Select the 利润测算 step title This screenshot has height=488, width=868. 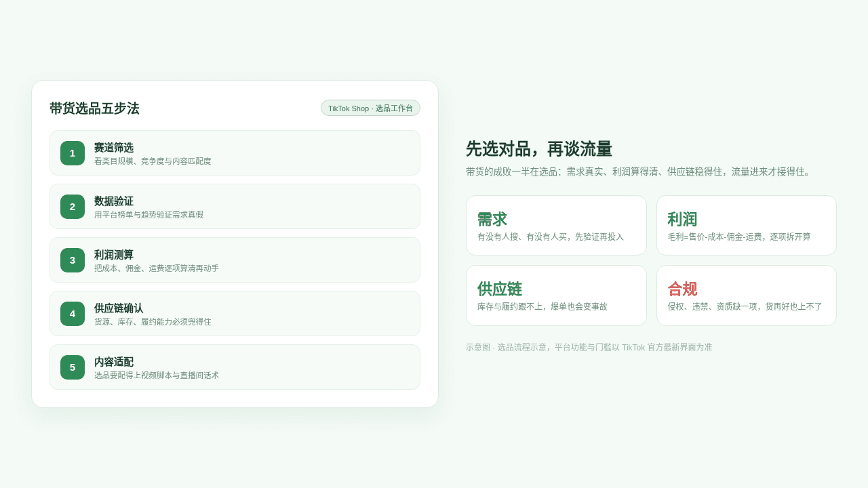tap(114, 254)
